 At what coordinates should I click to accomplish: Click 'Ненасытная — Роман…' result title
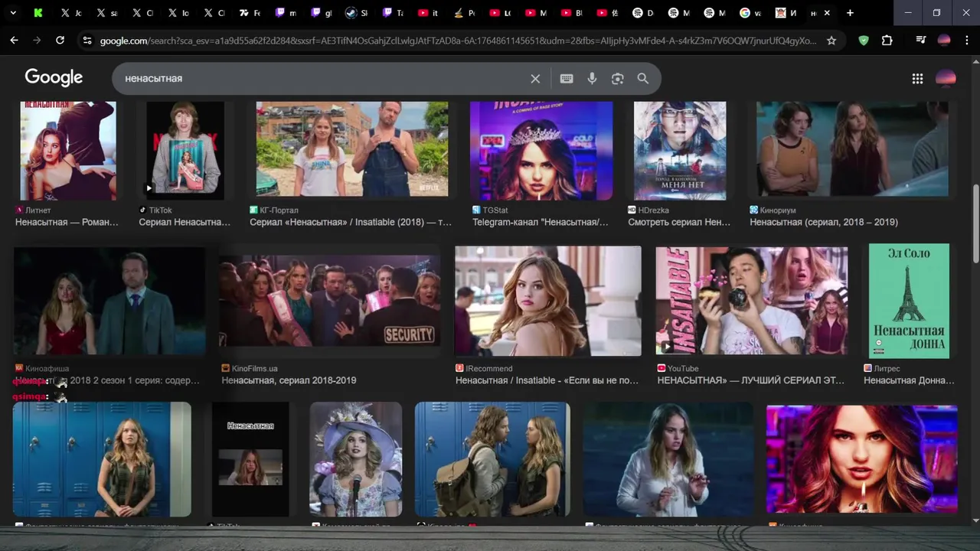67,222
